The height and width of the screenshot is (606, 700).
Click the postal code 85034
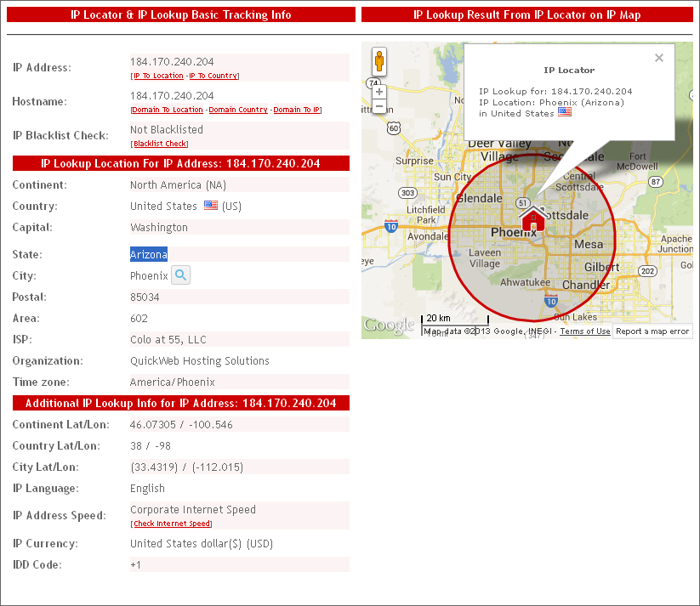(145, 297)
